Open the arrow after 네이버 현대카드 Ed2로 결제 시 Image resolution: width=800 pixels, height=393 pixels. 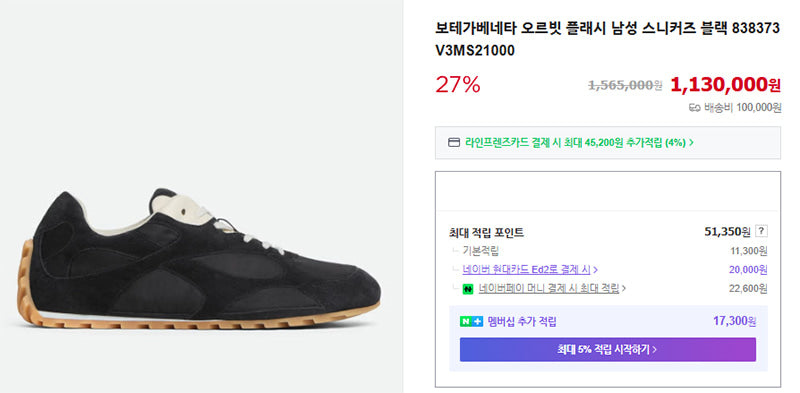point(595,269)
